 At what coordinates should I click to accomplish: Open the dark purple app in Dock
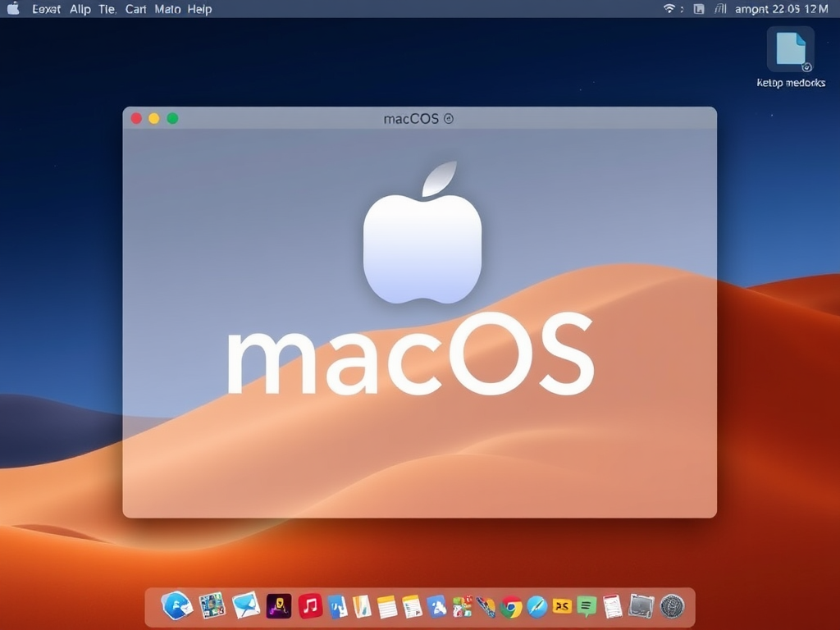[279, 606]
